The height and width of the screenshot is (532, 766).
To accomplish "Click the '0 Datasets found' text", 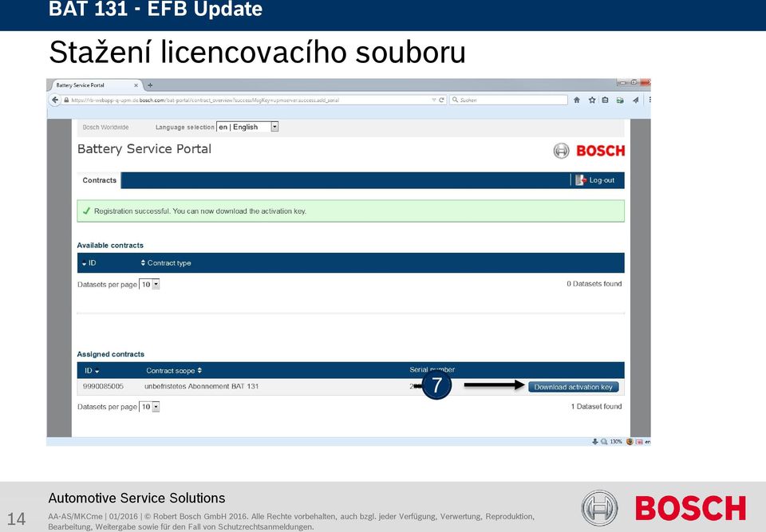I will [x=594, y=284].
